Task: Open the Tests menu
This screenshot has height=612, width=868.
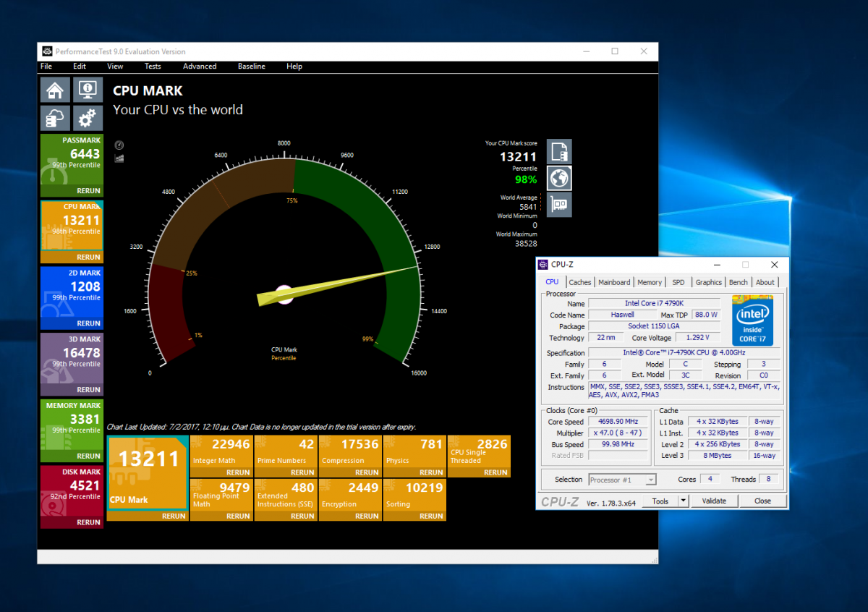Action: click(153, 66)
